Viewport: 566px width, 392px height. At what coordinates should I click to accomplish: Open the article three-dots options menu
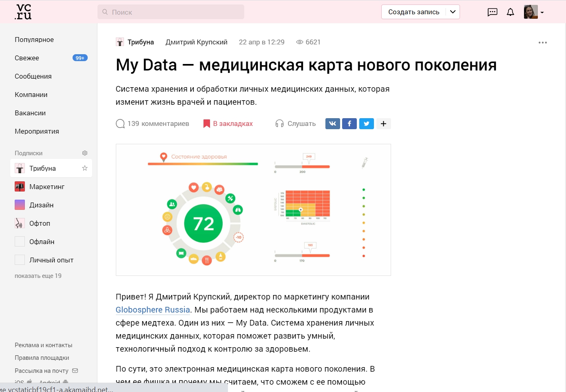[542, 42]
